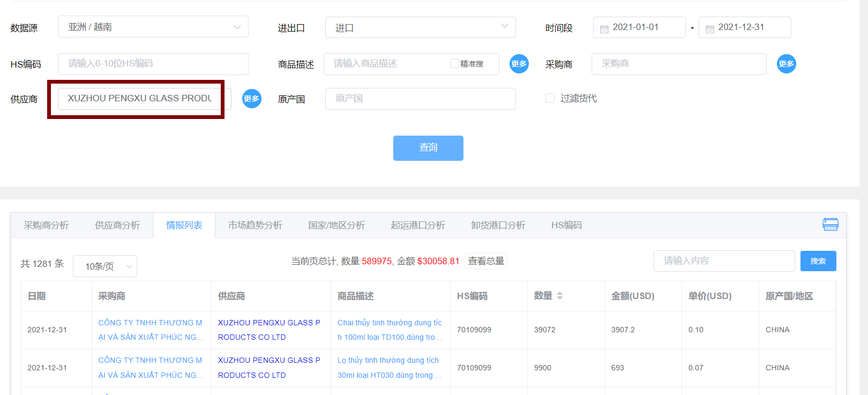Click the 更多 button next to 采购商 field
Image resolution: width=868 pixels, height=395 pixels.
point(787,64)
